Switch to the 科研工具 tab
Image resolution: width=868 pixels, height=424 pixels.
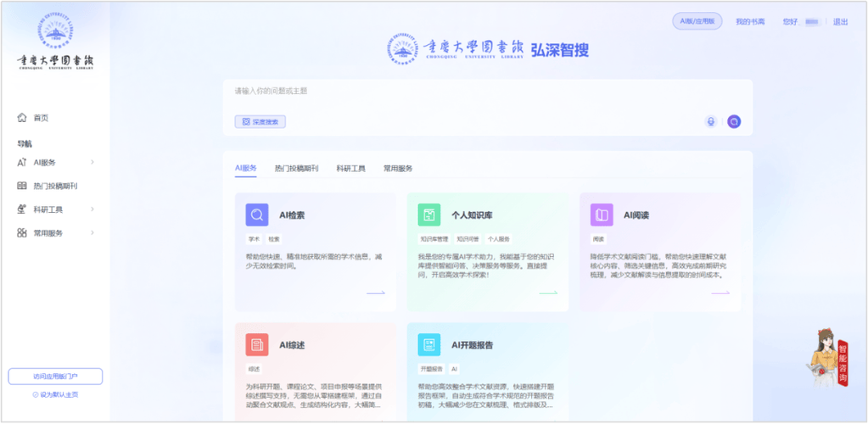coord(351,169)
